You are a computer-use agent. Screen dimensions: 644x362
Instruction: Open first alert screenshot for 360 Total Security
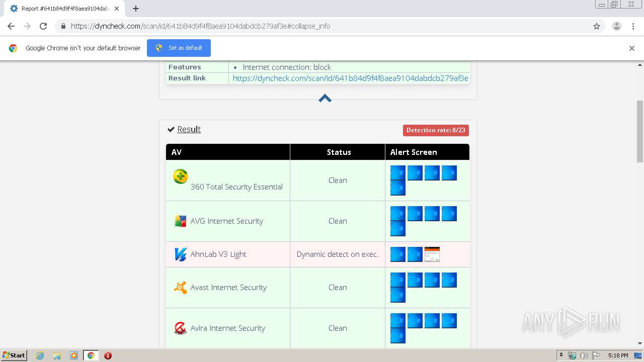pos(398,173)
